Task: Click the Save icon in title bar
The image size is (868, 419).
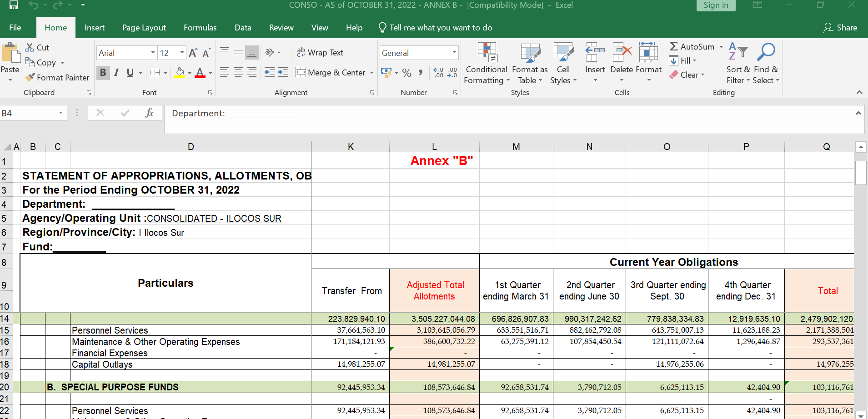Action: [14, 5]
